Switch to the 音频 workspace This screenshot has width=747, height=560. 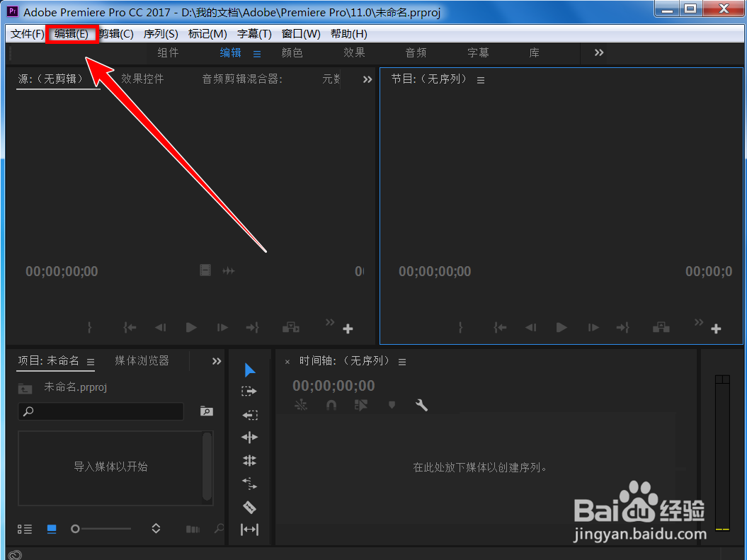[x=416, y=52]
